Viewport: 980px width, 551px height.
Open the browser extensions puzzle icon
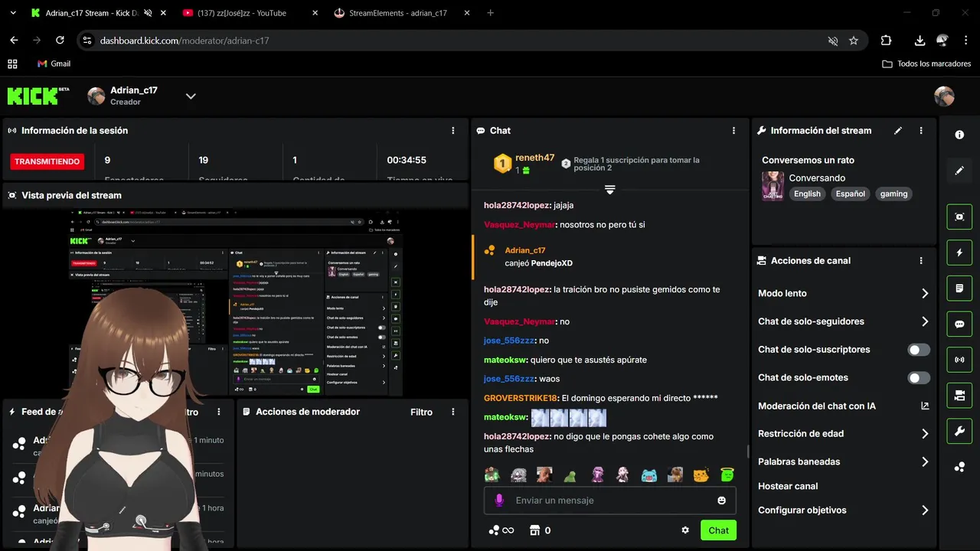[x=886, y=41]
